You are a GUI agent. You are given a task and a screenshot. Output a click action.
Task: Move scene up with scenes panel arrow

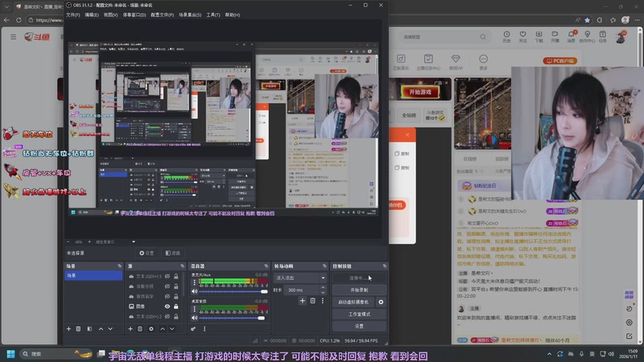[101, 329]
